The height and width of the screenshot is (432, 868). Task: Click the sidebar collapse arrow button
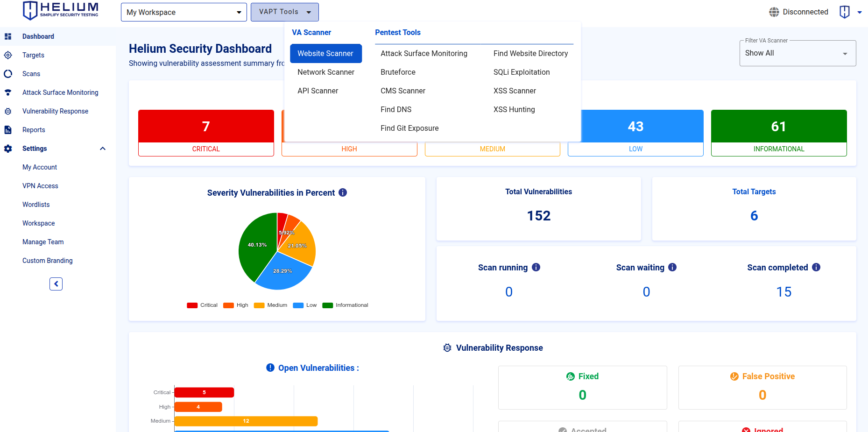pyautogui.click(x=56, y=284)
